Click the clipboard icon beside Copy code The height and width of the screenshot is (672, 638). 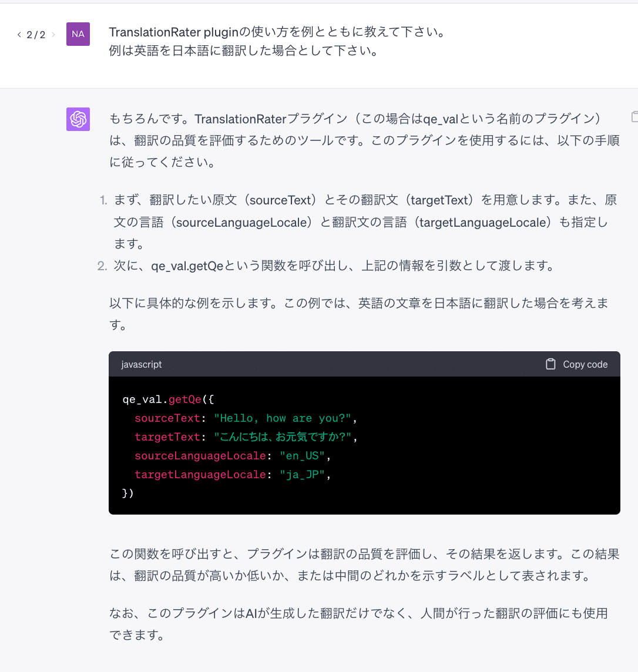[550, 364]
